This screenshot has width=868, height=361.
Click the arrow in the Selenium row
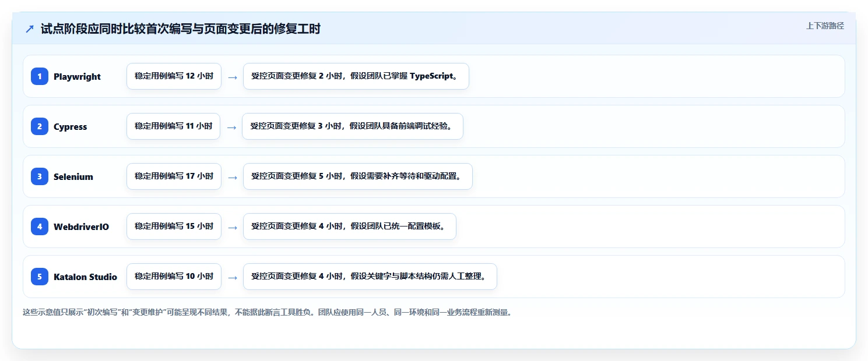pyautogui.click(x=232, y=177)
